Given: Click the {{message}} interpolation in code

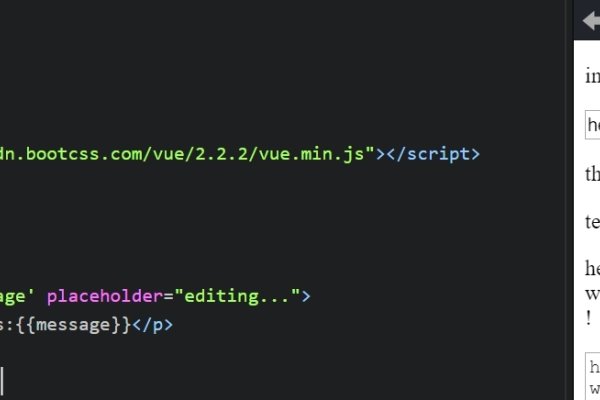Looking at the screenshot, I should [x=74, y=325].
